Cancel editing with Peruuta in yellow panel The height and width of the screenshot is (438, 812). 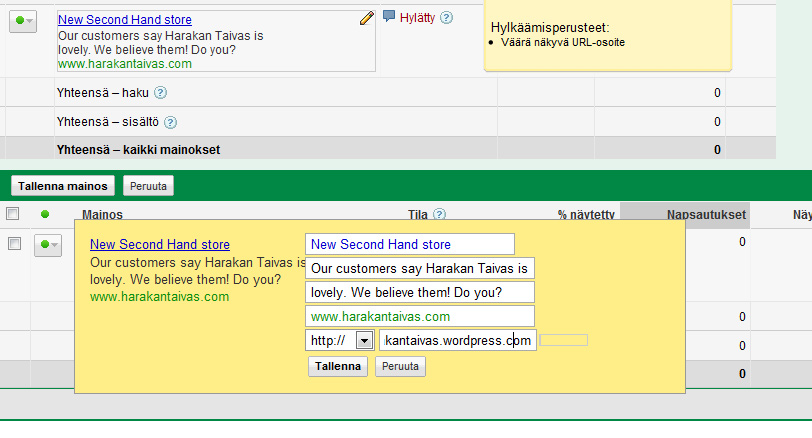(x=400, y=366)
